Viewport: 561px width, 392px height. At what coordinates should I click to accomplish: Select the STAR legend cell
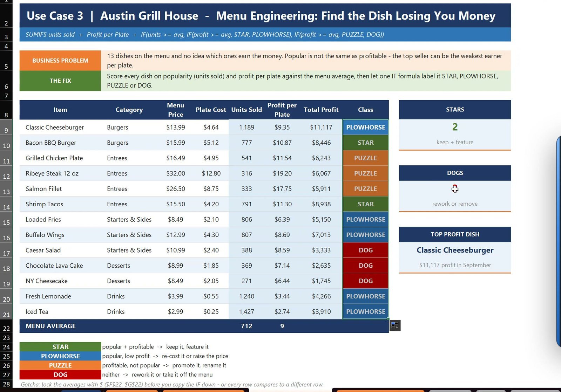pyautogui.click(x=60, y=347)
